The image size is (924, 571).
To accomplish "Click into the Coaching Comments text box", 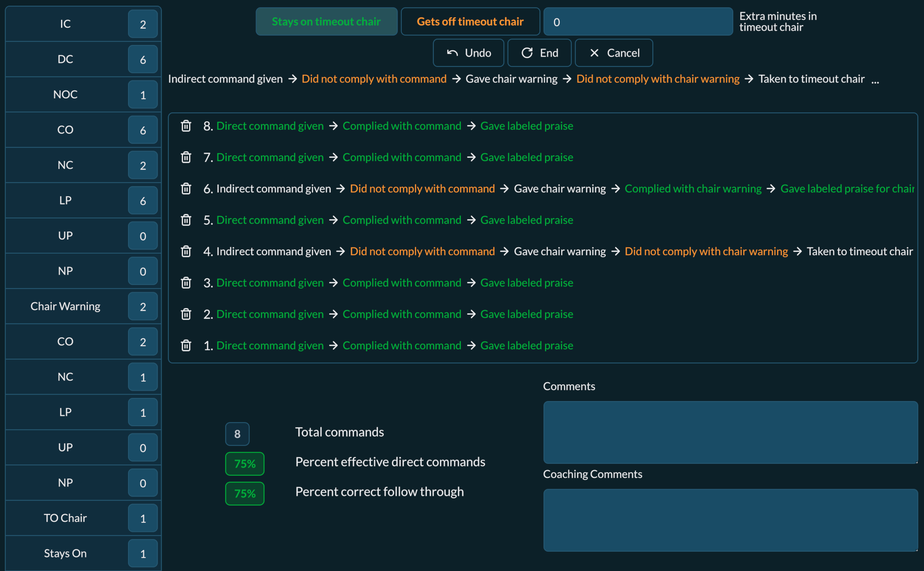I will pos(731,520).
